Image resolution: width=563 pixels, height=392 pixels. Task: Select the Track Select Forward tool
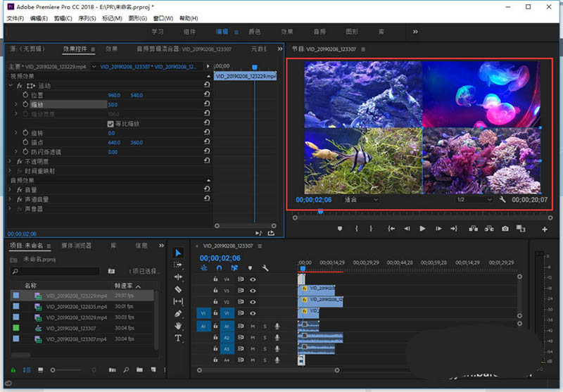click(178, 265)
